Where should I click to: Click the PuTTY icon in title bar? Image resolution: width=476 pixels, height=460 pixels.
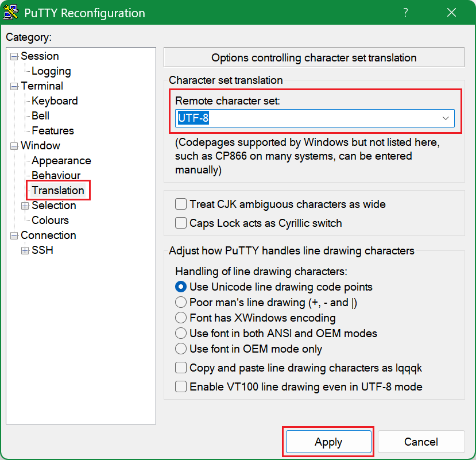click(11, 13)
